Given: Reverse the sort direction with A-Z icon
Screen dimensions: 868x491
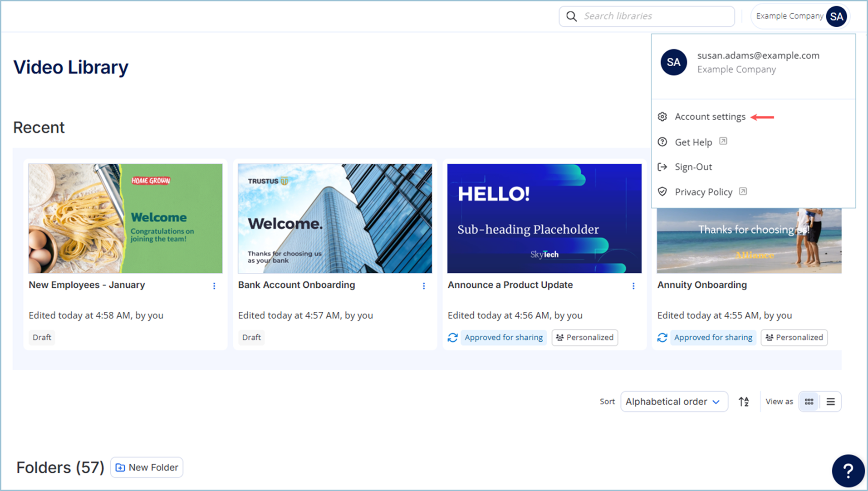Looking at the screenshot, I should point(744,402).
